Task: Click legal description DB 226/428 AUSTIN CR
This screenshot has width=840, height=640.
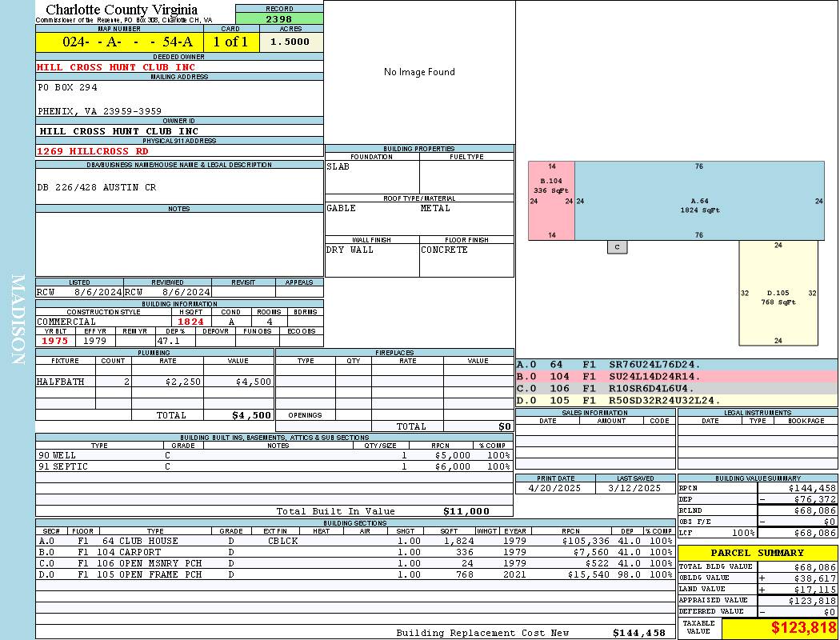Action: [97, 187]
